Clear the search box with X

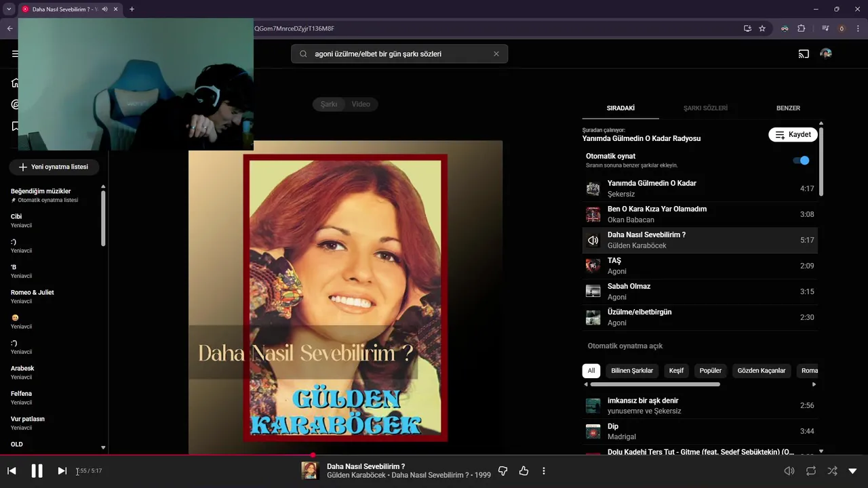(496, 54)
